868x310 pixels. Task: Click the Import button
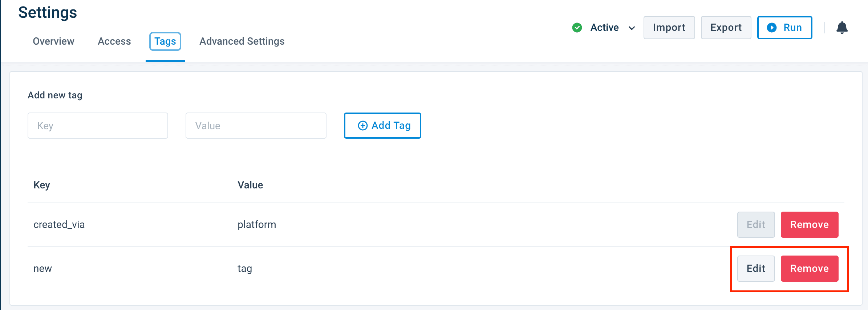[669, 28]
